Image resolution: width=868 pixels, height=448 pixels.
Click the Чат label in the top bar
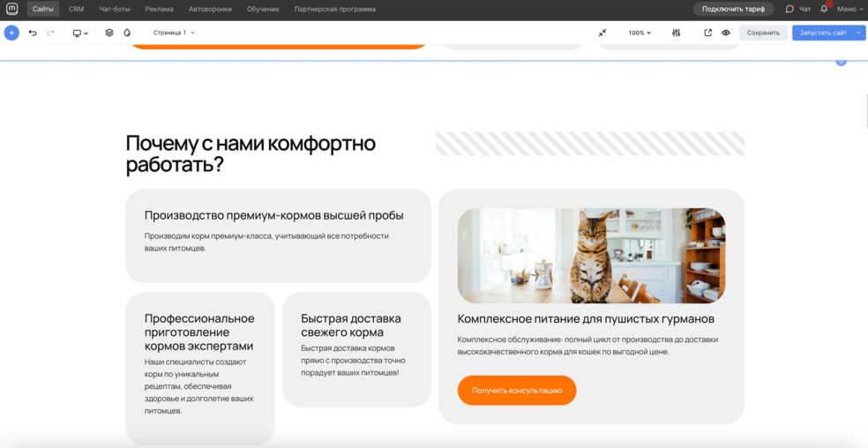pyautogui.click(x=804, y=9)
